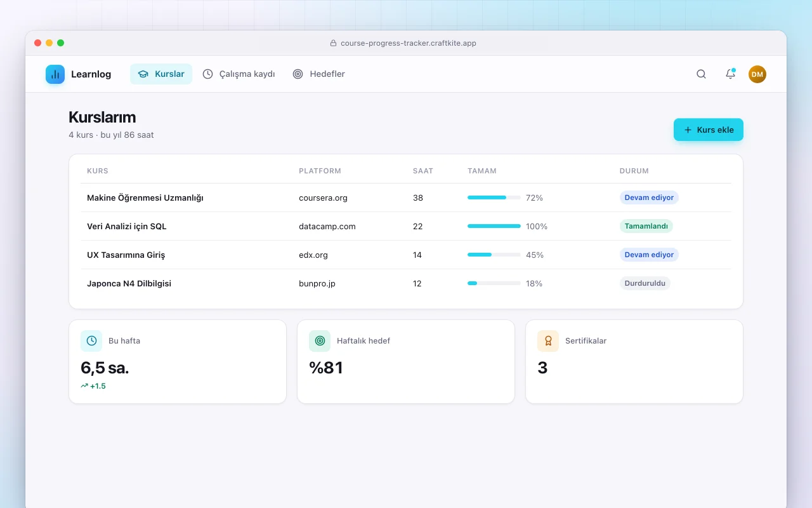Click Devam ediyor badge for Makine Öğrenmesi
812x508 pixels.
tap(649, 197)
